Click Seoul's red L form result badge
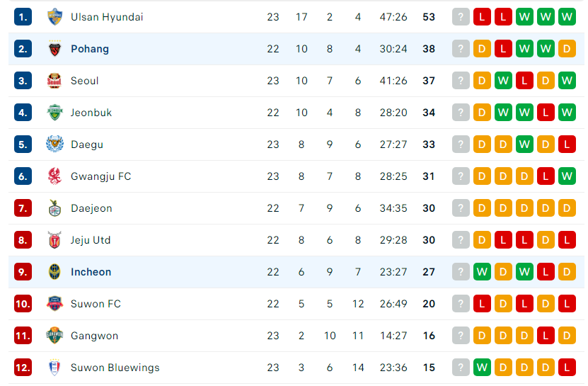The width and height of the screenshot is (588, 386). point(524,81)
